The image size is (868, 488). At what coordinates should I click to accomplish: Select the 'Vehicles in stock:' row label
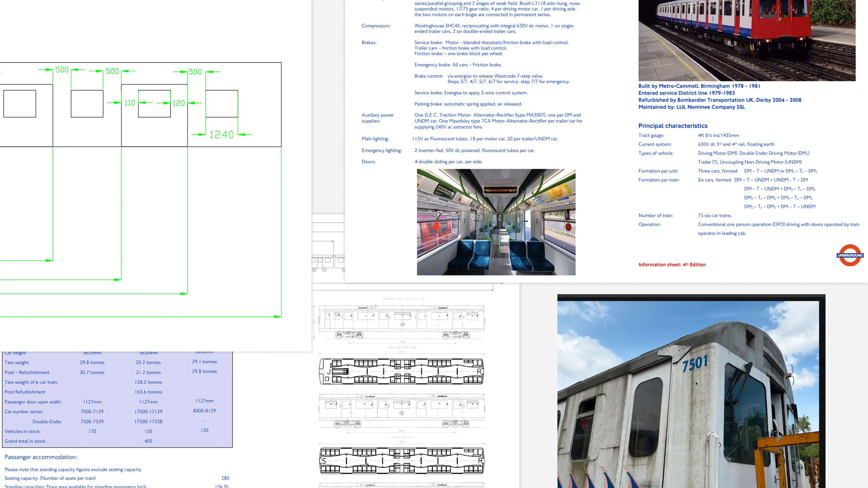click(x=23, y=431)
